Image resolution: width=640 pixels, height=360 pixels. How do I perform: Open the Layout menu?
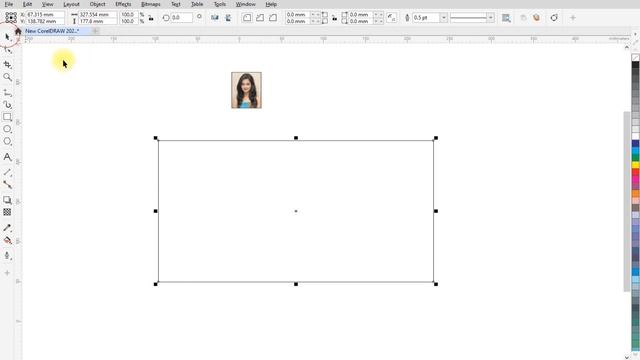click(71, 4)
